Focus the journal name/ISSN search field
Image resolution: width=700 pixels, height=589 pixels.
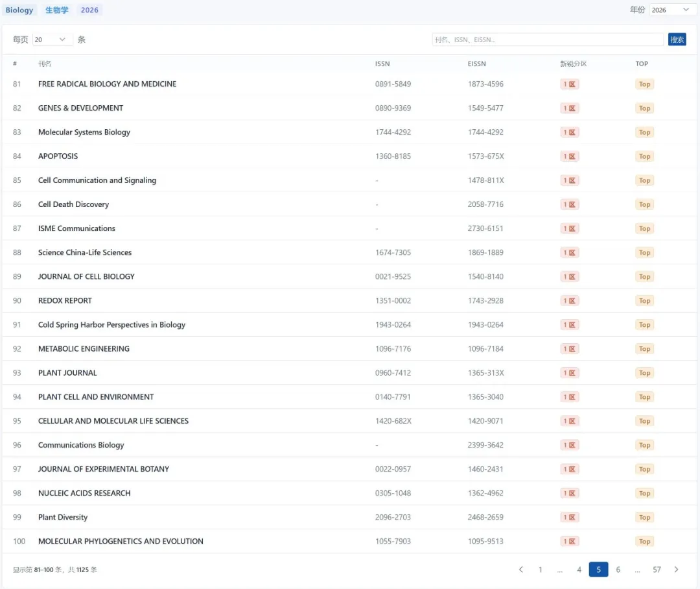[548, 40]
